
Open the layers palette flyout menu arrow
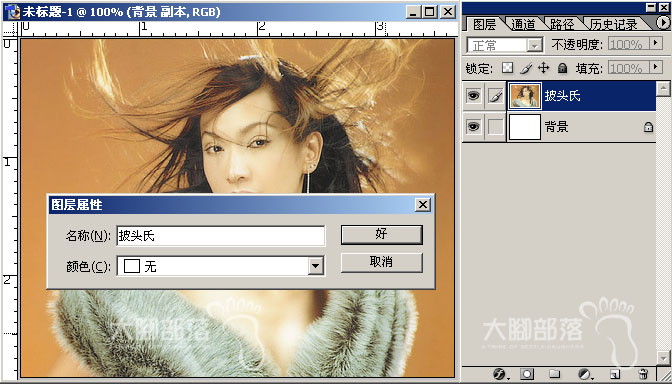click(x=663, y=23)
